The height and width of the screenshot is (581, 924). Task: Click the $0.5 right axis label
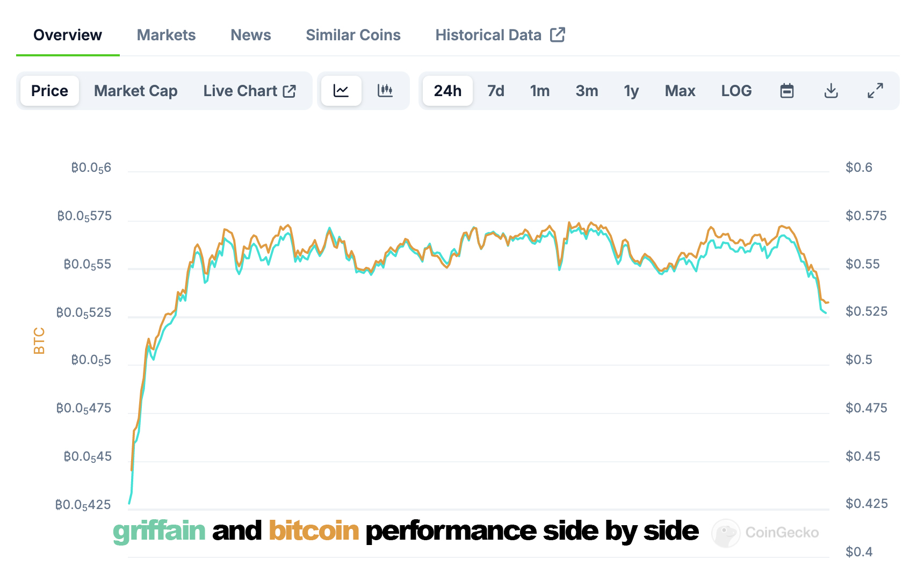858,360
